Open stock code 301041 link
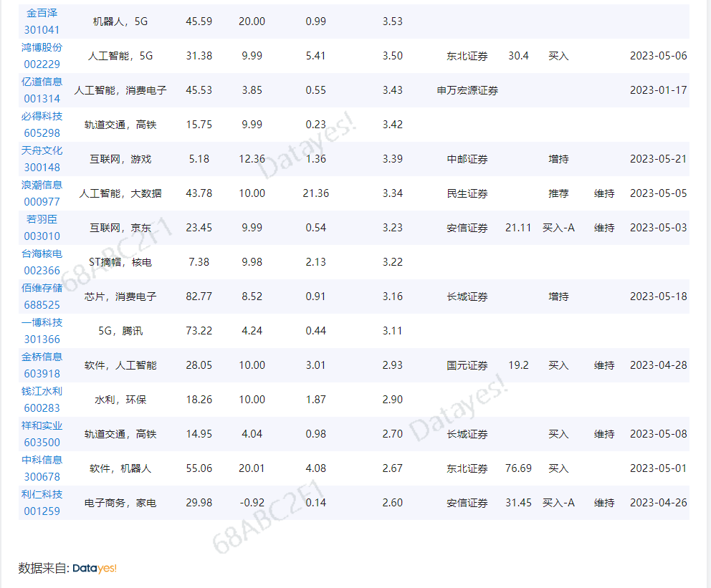This screenshot has height=588, width=711. 42,30
